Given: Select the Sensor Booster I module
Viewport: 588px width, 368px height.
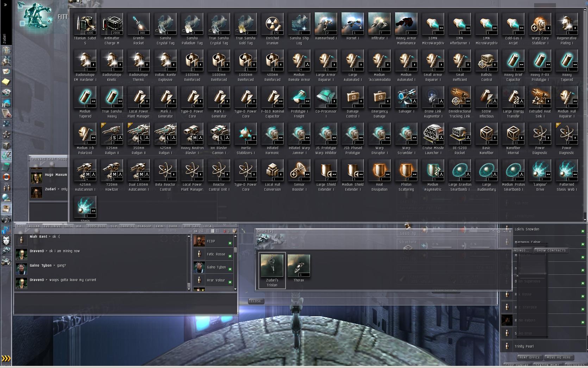Looking at the screenshot, I should (299, 176).
